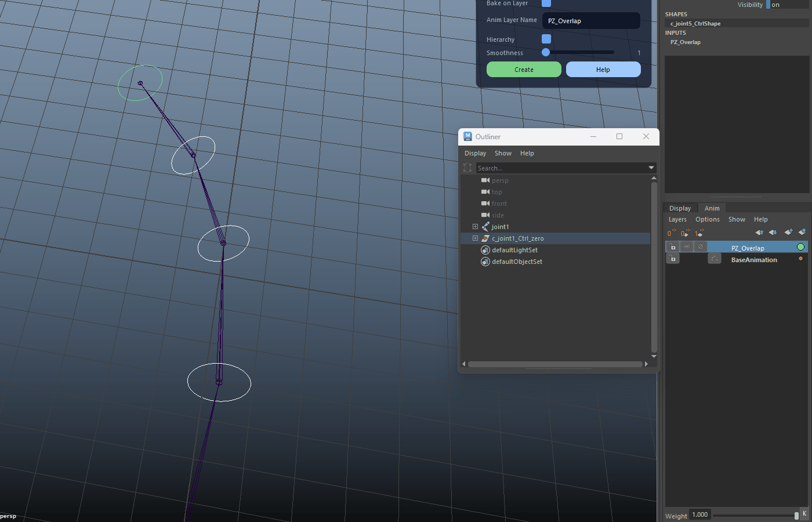
Task: Select defaultLightSet in the Outliner
Action: (515, 250)
